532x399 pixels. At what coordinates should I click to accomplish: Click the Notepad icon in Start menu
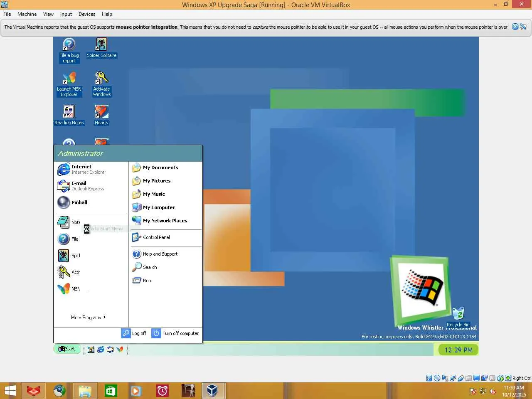64,222
